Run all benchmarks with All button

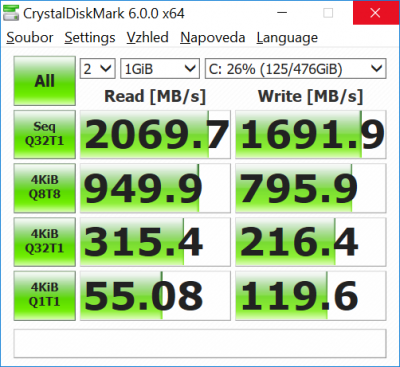45,81
